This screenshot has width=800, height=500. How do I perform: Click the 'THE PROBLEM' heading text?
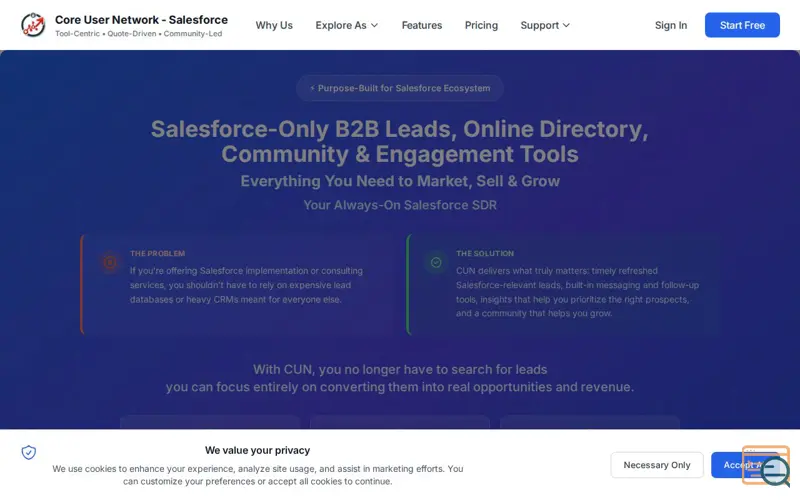coord(157,254)
